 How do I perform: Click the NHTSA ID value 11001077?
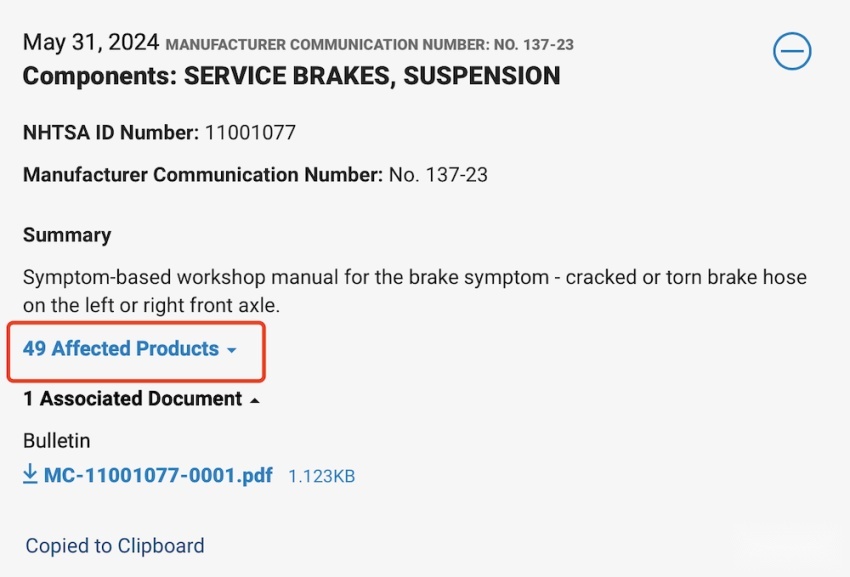tap(250, 132)
